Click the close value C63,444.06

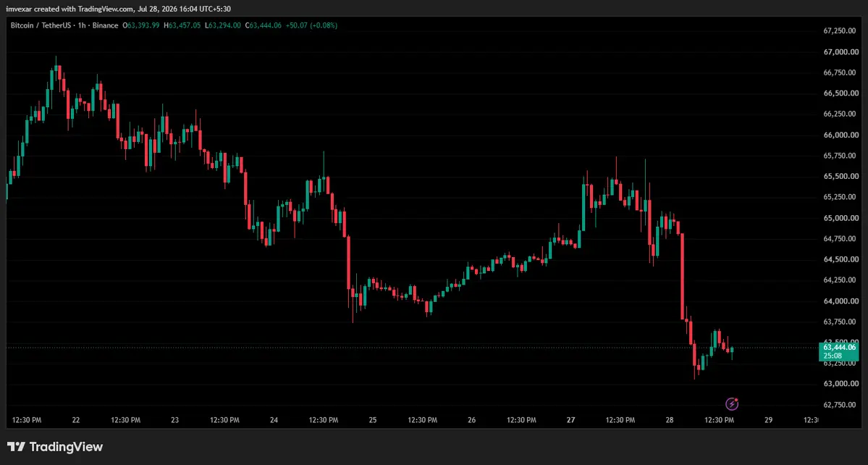(264, 25)
